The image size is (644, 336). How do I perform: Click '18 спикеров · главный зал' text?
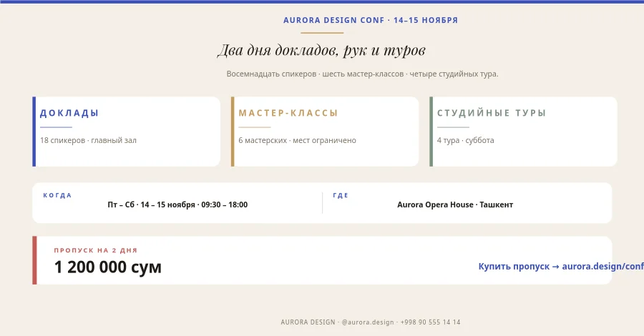pyautogui.click(x=88, y=140)
